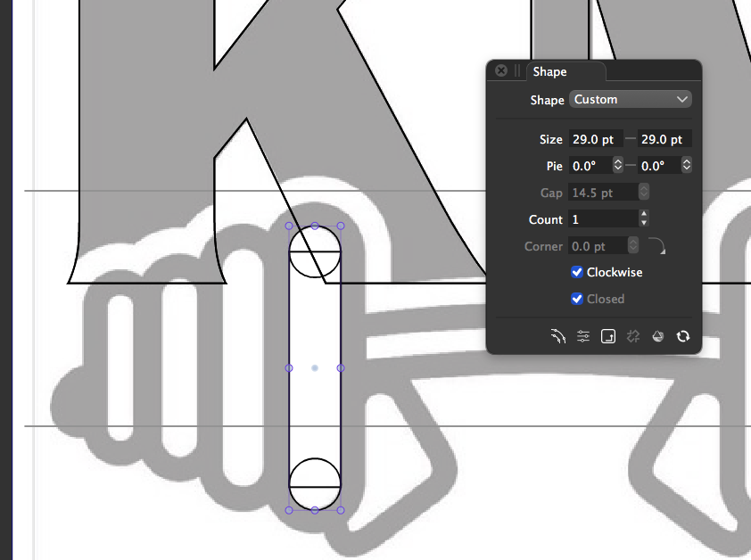751x560 pixels.
Task: Click the link dash between Size fields
Action: (631, 139)
